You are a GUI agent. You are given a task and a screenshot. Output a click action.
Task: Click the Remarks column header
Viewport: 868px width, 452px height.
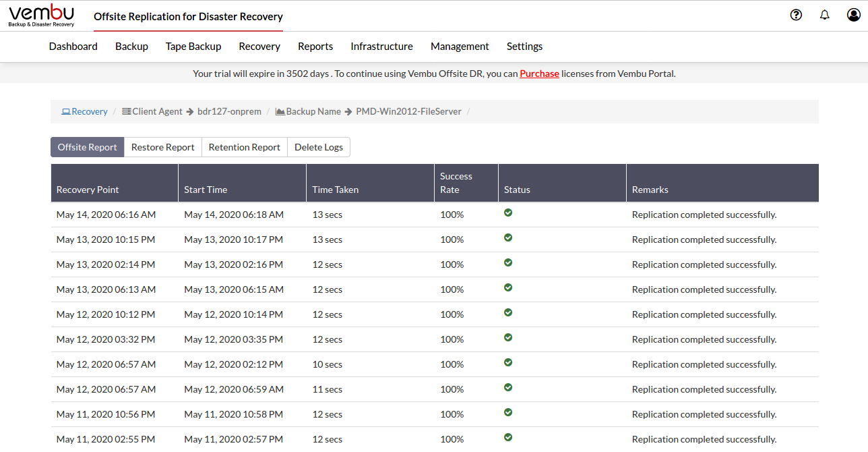[x=722, y=183]
